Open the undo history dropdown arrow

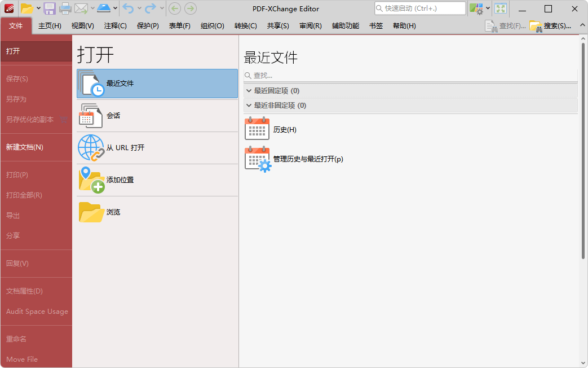139,8
